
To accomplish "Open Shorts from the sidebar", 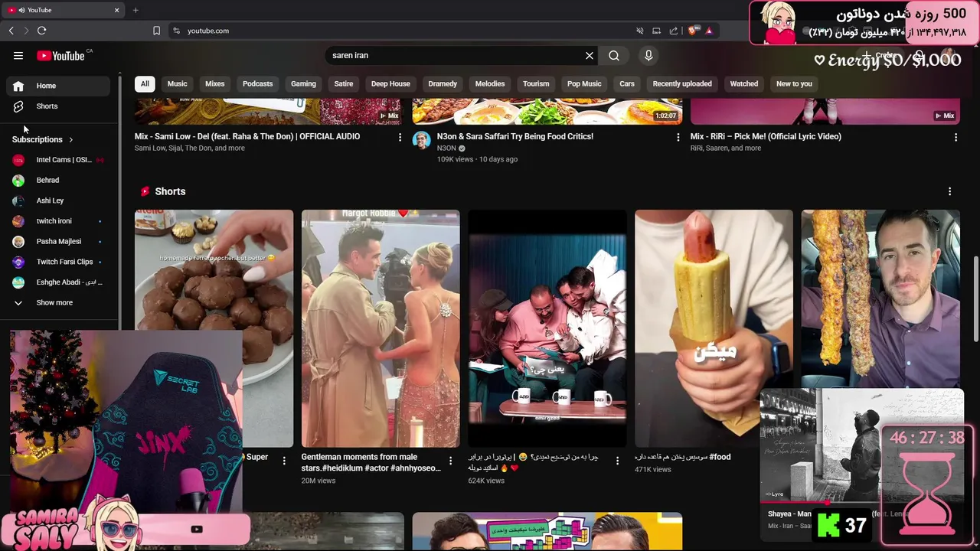I will pos(60,106).
